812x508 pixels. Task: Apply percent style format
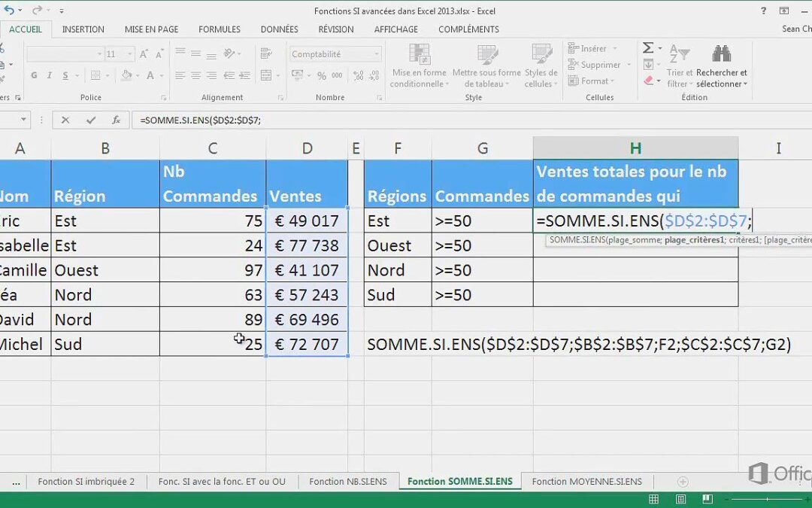click(x=322, y=76)
